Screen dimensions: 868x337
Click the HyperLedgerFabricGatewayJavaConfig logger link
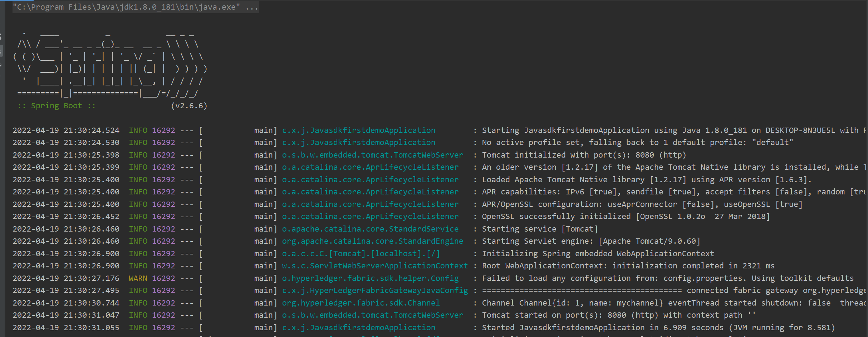375,290
